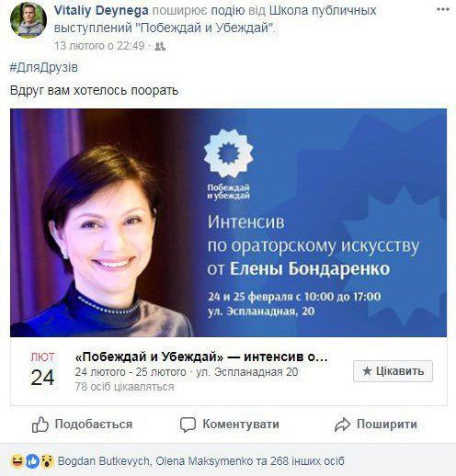The height and width of the screenshot is (476, 456).
Task: Toggle the ★ Цікавить interested button
Action: [393, 371]
